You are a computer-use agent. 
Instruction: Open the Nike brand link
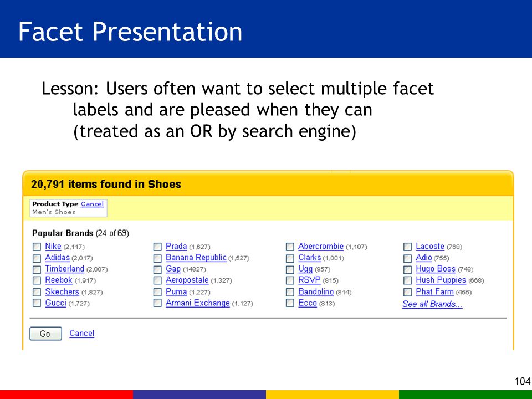click(53, 246)
